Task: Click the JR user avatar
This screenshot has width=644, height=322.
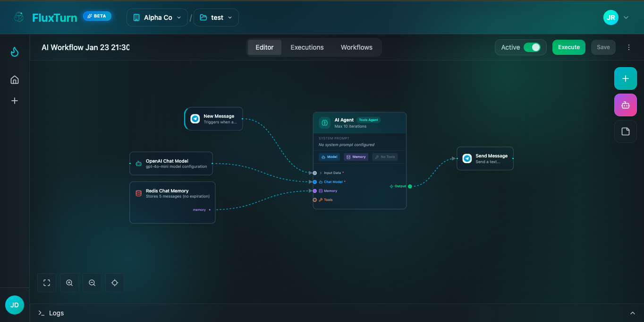Action: click(x=611, y=17)
